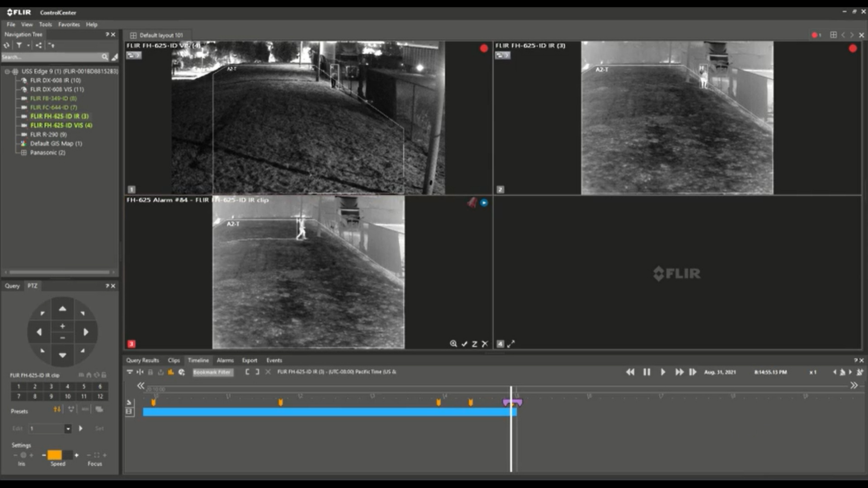Pan camera right with PTZ right arrow
This screenshot has width=868, height=488.
point(86,332)
